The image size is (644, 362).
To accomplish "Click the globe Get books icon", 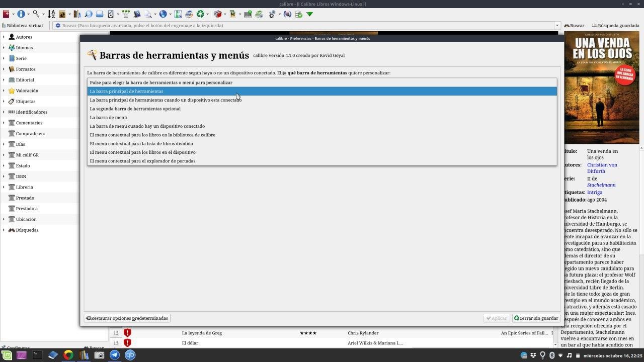I will 163,14.
